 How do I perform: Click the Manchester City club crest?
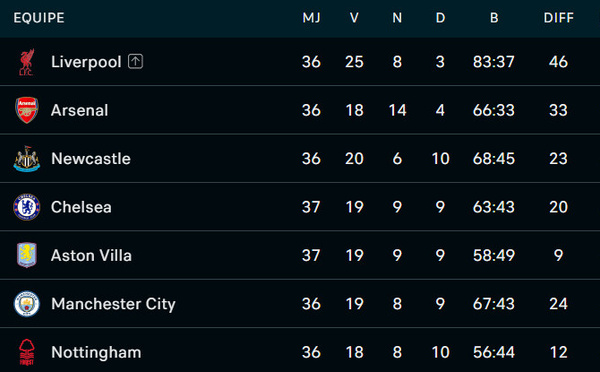(x=27, y=304)
